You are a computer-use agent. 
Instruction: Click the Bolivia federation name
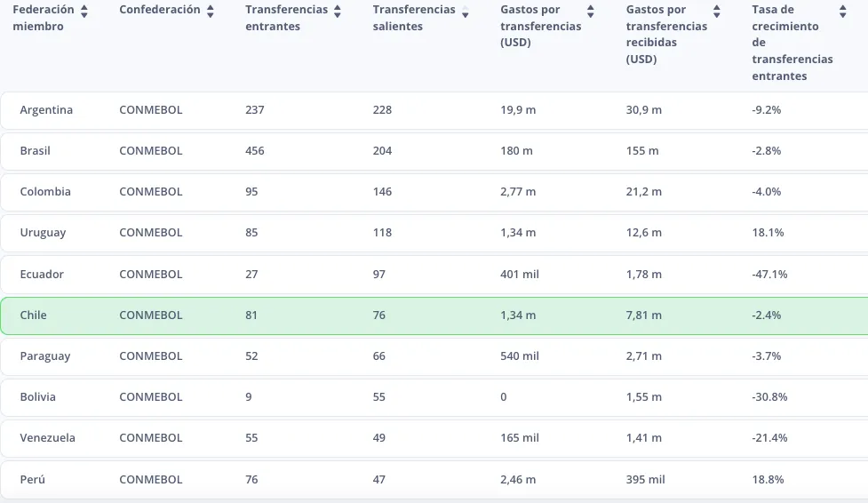click(x=38, y=397)
